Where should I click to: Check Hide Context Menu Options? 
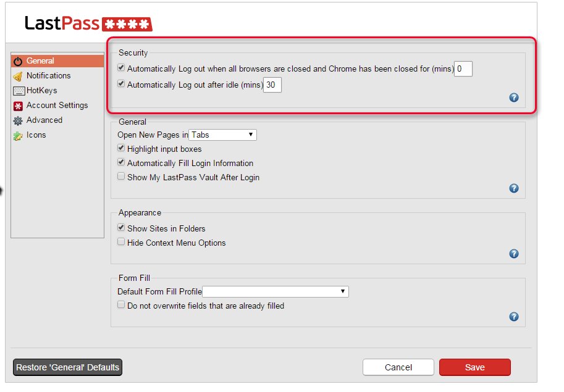[x=122, y=243]
